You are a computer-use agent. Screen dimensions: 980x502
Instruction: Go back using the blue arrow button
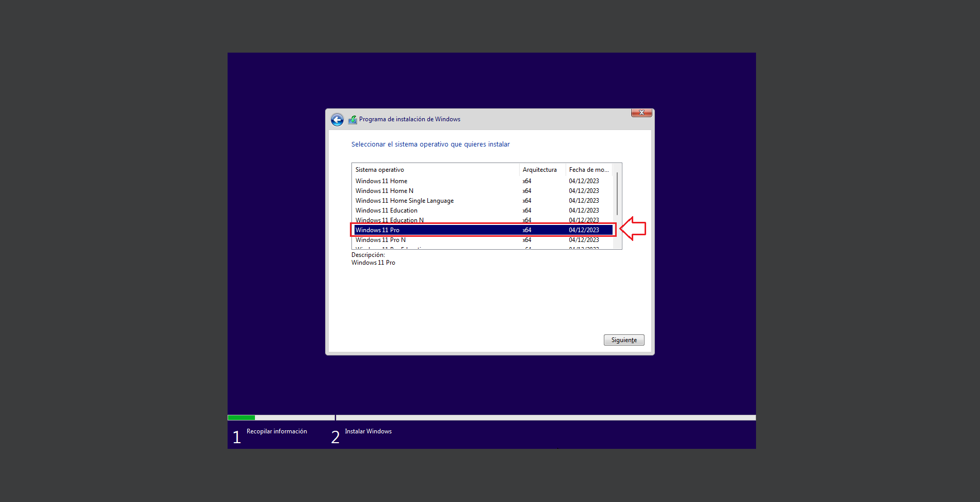337,120
